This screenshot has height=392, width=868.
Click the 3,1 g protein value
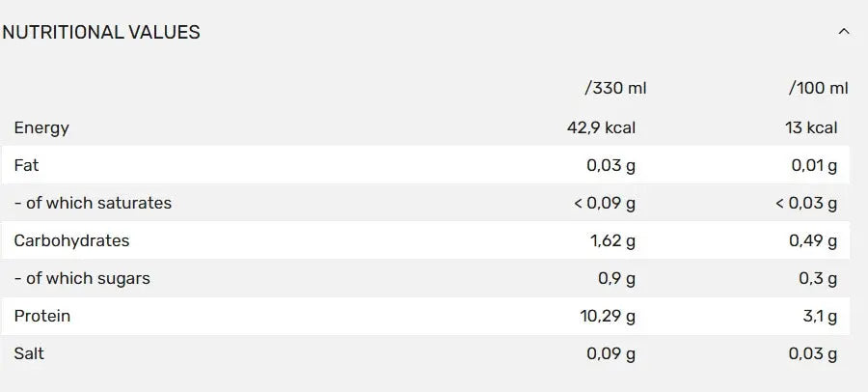point(818,316)
